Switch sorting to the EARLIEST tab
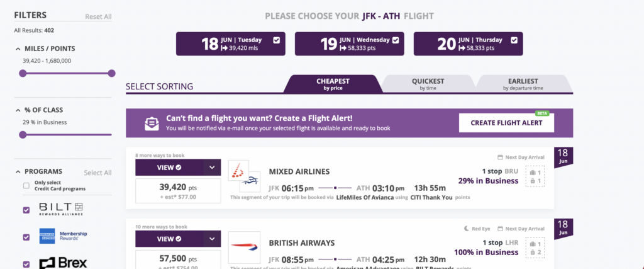This screenshot has height=269, width=644. point(523,84)
